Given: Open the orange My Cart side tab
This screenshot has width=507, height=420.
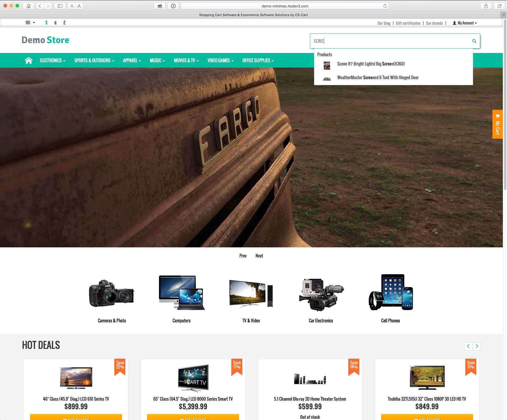Looking at the screenshot, I should [x=497, y=124].
